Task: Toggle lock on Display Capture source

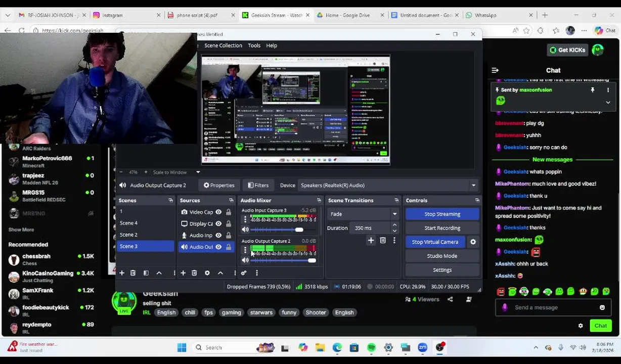Action: [x=229, y=224]
